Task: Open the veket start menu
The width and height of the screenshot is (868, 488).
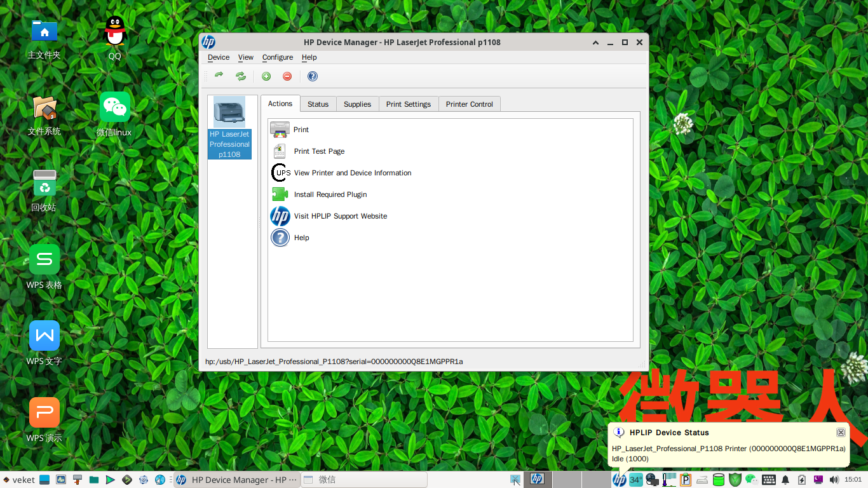Action: click(x=18, y=480)
